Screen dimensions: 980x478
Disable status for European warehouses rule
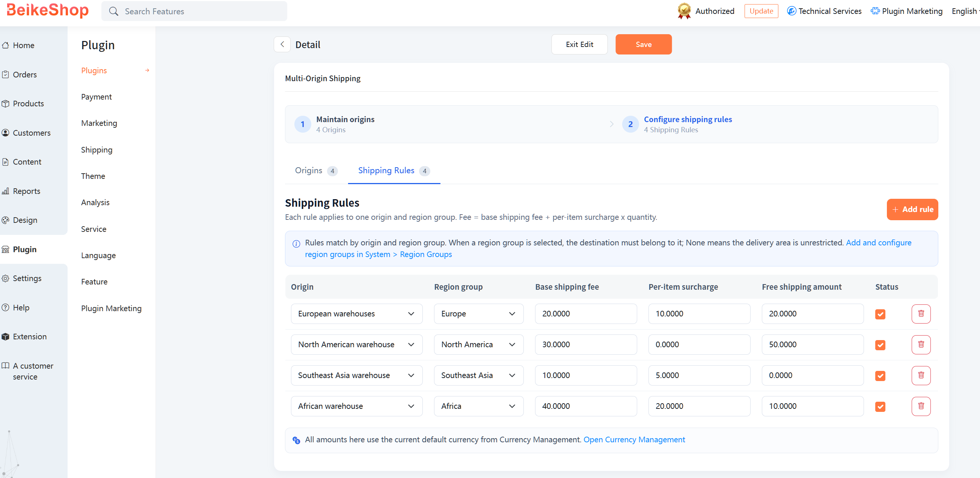(880, 314)
